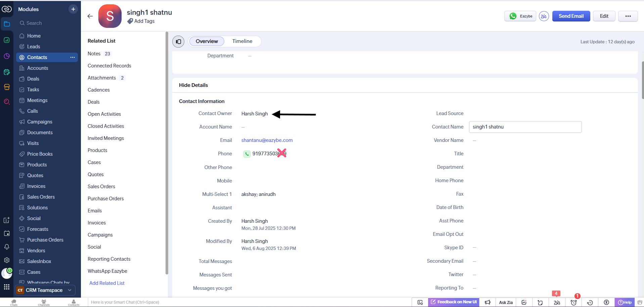Open the accessibility icon in bottom bar
Image resolution: width=644 pixels, height=307 pixels.
pyautogui.click(x=606, y=302)
